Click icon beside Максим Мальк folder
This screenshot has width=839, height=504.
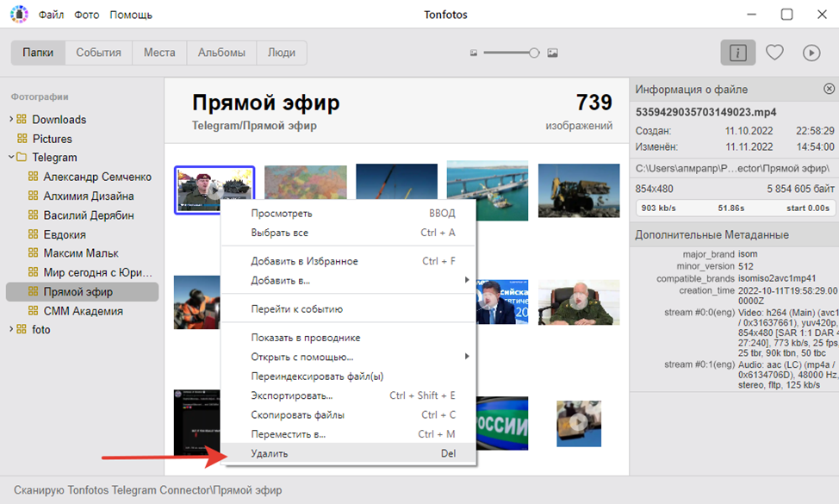coord(34,252)
